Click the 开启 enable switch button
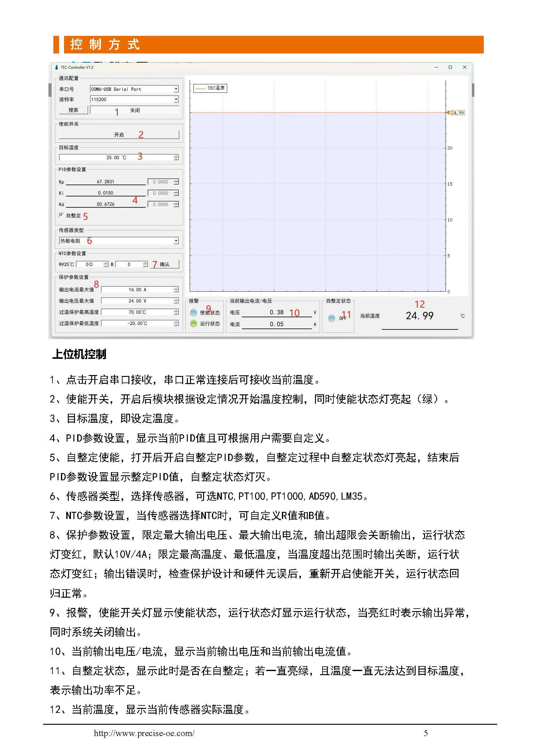This screenshot has height=756, width=535. click(119, 135)
